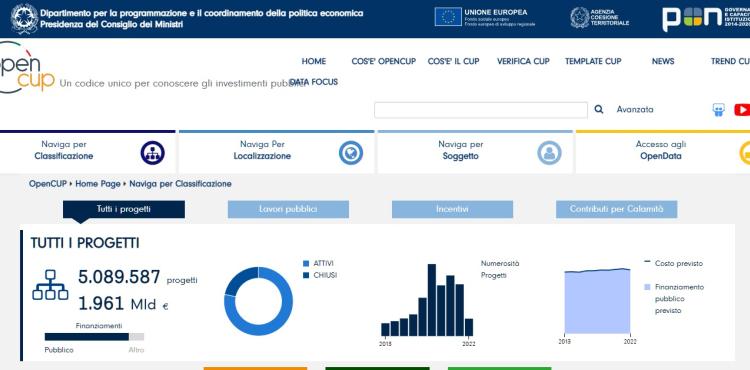
Task: Open the YouTube channel icon
Action: pyautogui.click(x=742, y=110)
